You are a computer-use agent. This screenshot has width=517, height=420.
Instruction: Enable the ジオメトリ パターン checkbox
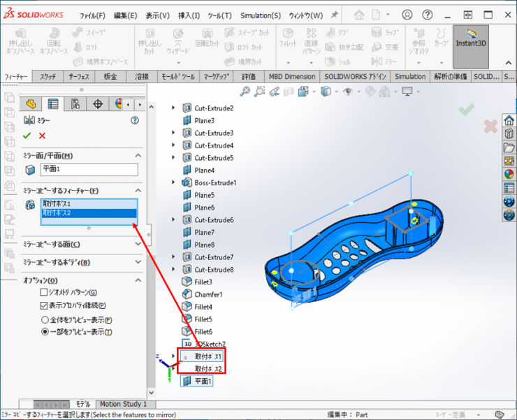click(x=44, y=293)
